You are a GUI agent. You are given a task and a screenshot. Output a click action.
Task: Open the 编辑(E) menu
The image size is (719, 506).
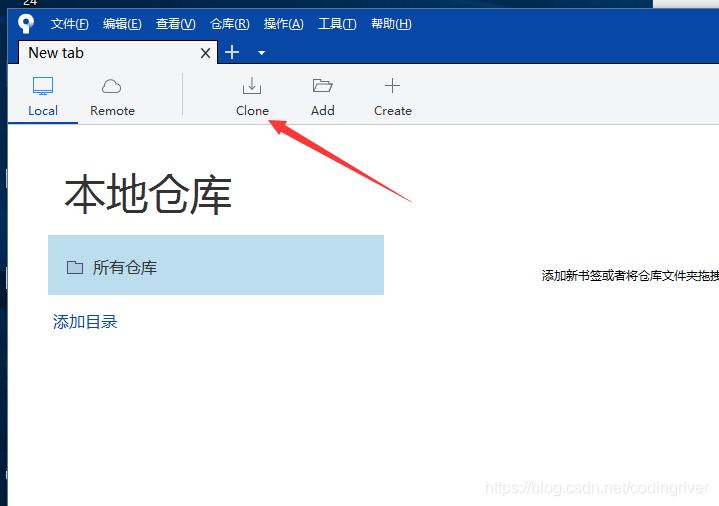[122, 24]
